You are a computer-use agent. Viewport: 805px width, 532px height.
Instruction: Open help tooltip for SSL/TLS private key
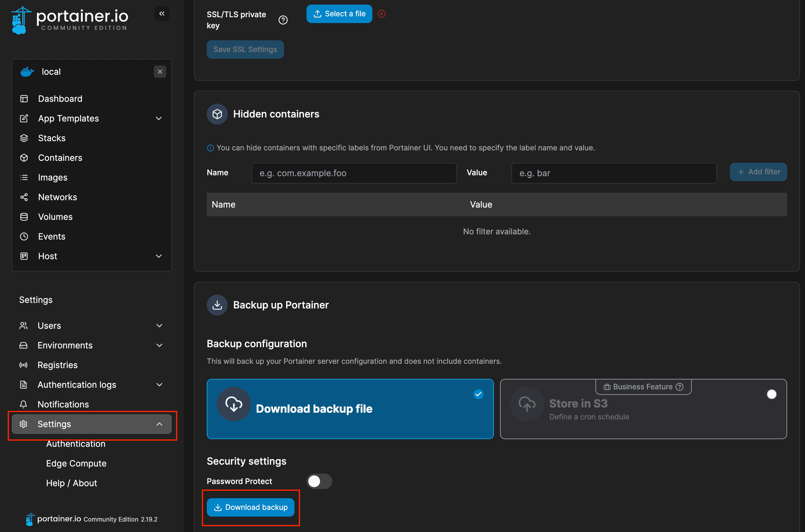point(283,20)
